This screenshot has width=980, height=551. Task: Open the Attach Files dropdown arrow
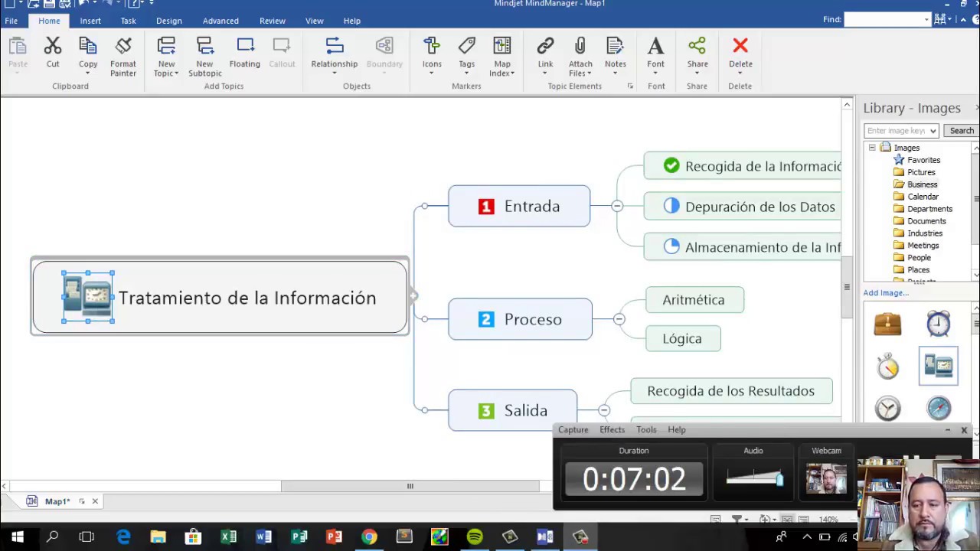(x=589, y=73)
